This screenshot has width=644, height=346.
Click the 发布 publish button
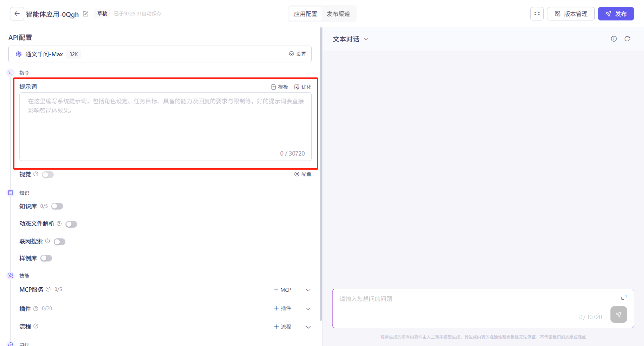click(616, 14)
